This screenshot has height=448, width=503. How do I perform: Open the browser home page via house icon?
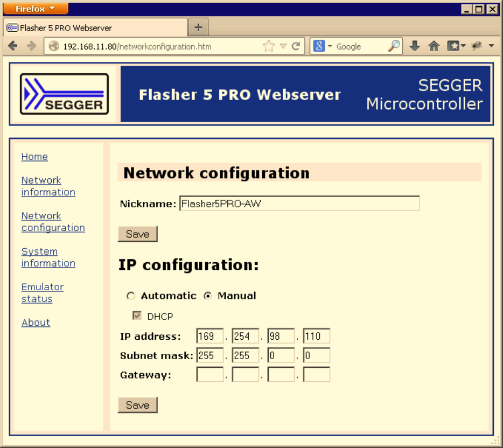coord(434,46)
